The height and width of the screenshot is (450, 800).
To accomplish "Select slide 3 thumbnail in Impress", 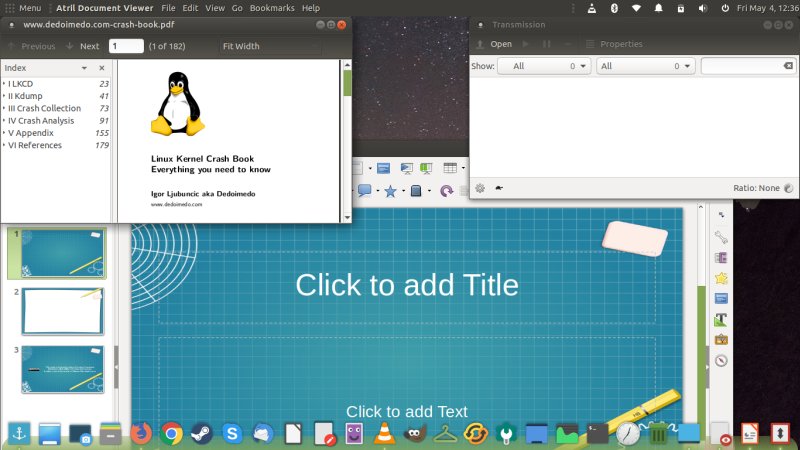I will (x=62, y=369).
